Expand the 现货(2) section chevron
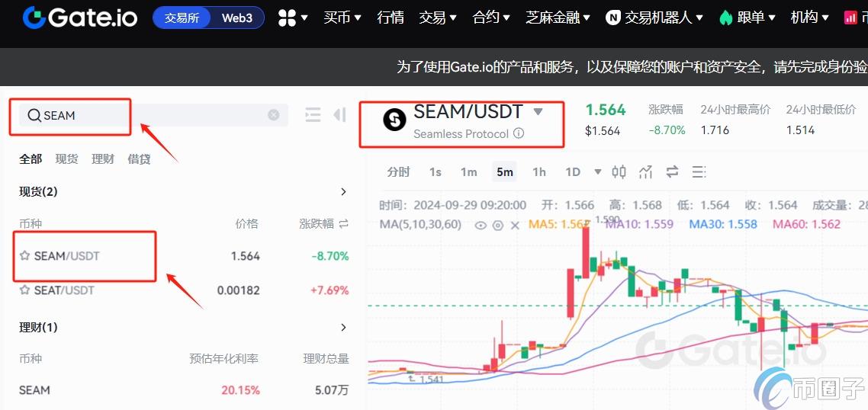Screen dimensions: 868x410 click(343, 191)
